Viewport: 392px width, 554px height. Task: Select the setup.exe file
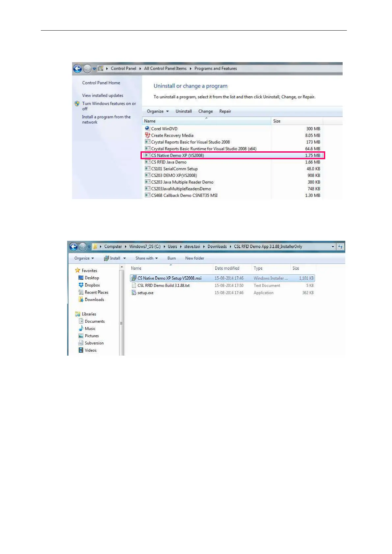click(222, 292)
